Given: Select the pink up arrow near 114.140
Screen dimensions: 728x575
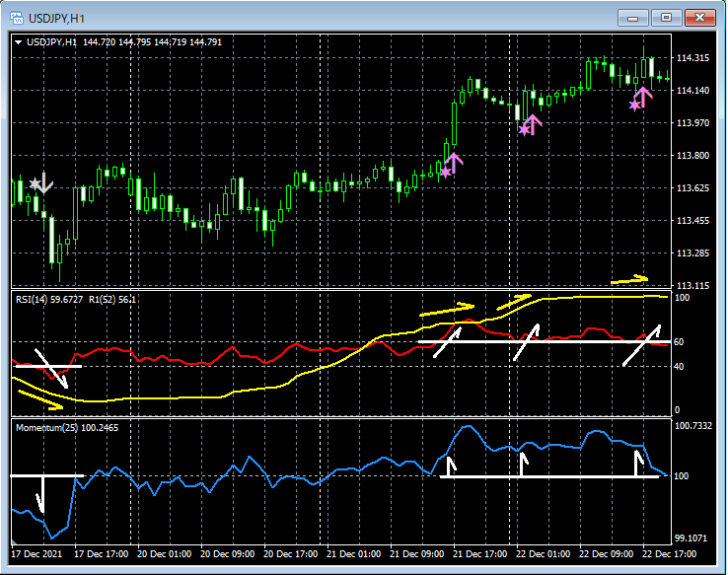Looking at the screenshot, I should 643,97.
